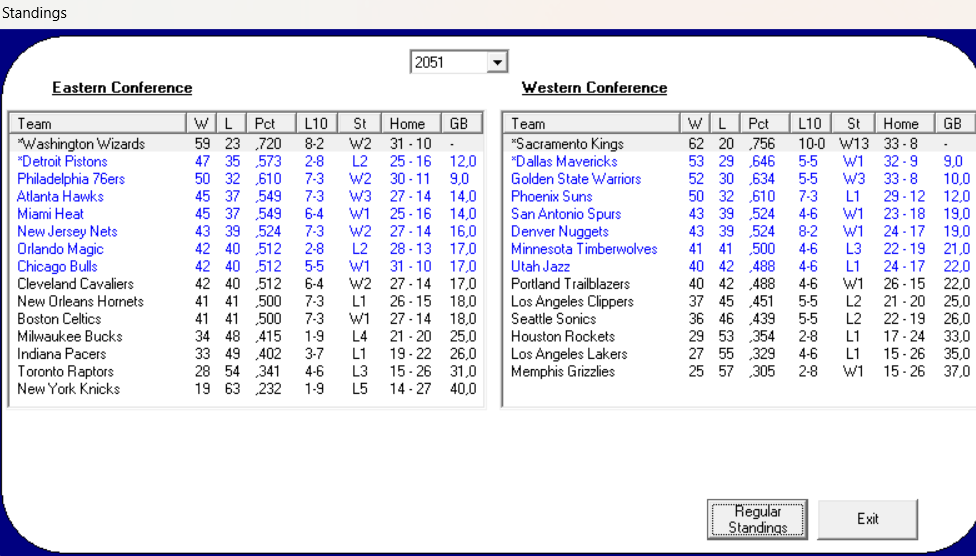Switch to Regular Standings

757,519
